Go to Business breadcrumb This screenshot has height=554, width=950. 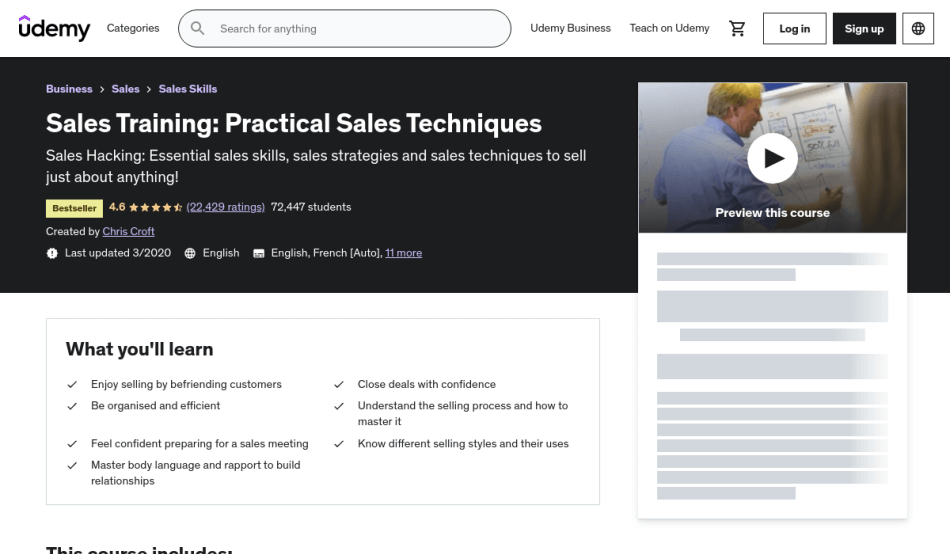click(69, 89)
